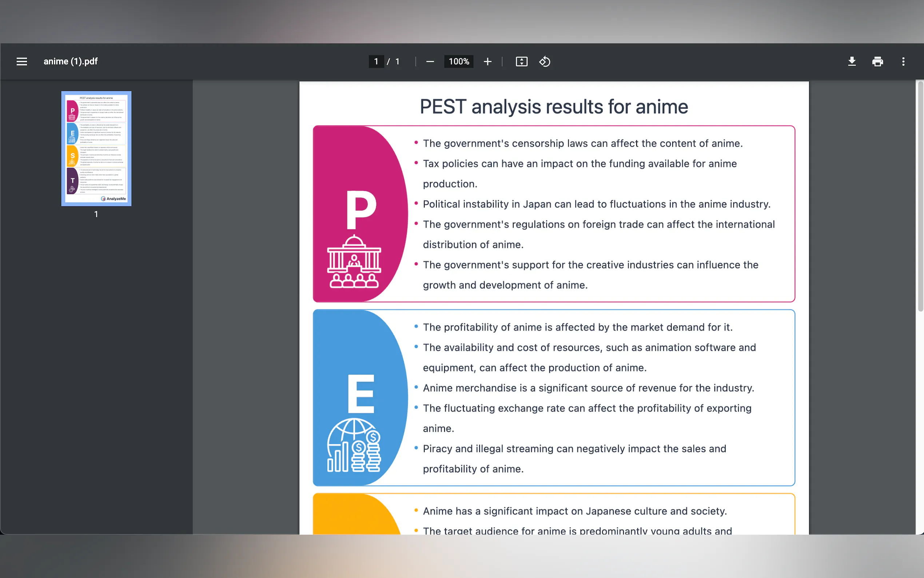This screenshot has width=924, height=578.
Task: Download the anime (1).pdf file
Action: [x=852, y=62]
